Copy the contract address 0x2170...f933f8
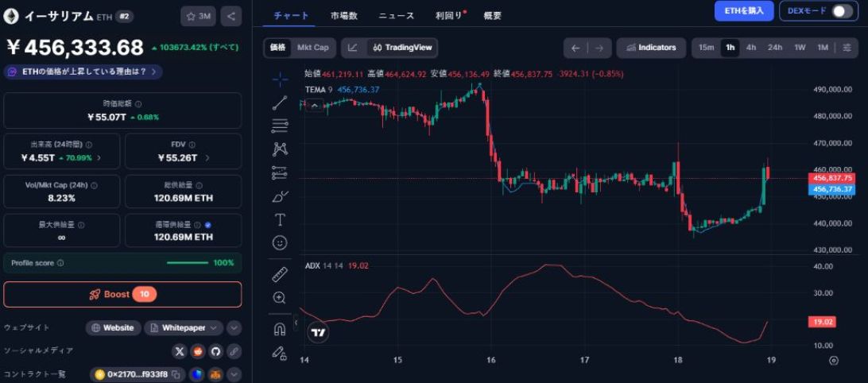Screen dimensions: 868x383 pos(176,374)
